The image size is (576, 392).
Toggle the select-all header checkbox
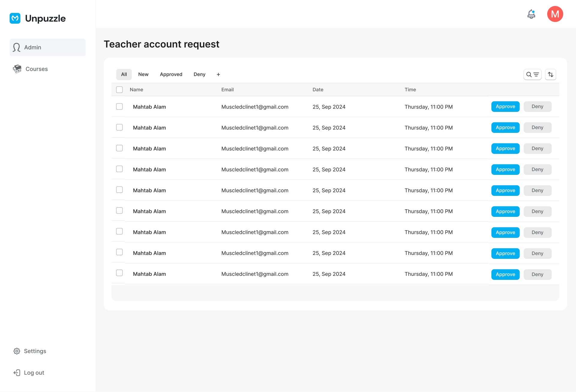click(x=119, y=90)
